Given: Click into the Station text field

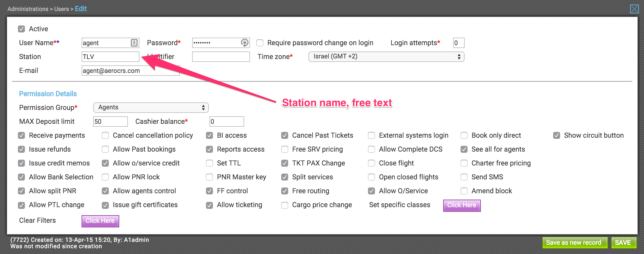Looking at the screenshot, I should (x=110, y=57).
